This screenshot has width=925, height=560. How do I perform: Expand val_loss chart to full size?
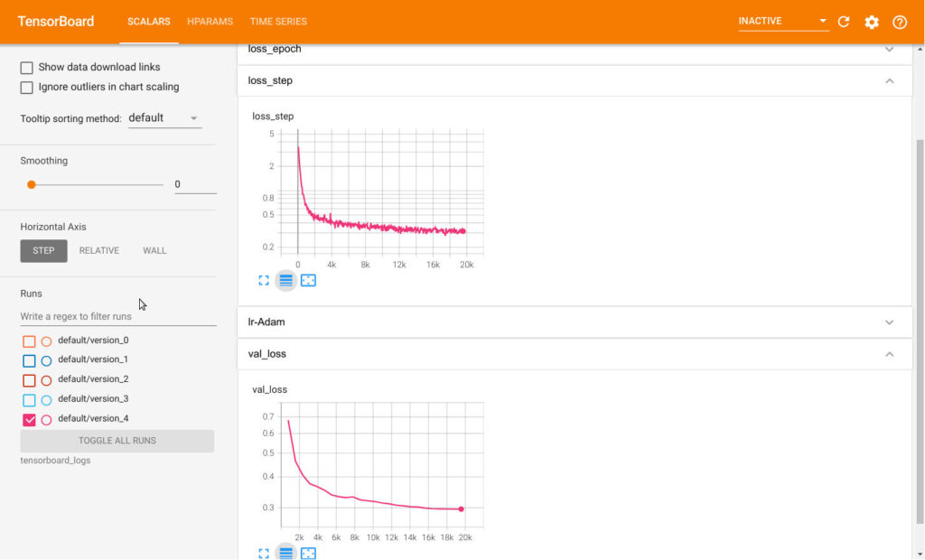pos(264,553)
